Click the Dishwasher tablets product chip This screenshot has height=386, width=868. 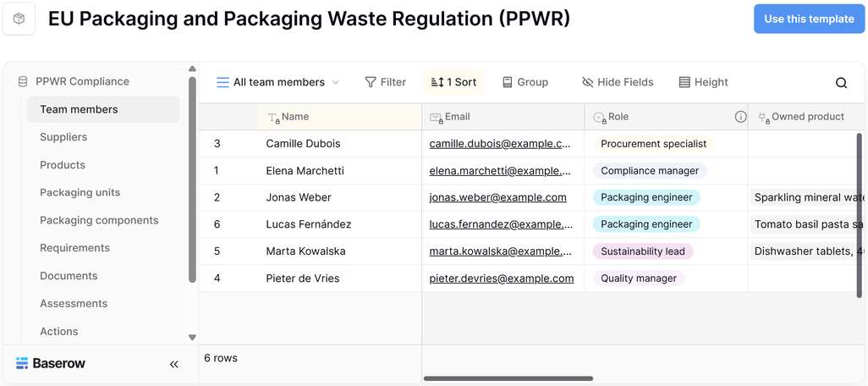[x=808, y=251]
